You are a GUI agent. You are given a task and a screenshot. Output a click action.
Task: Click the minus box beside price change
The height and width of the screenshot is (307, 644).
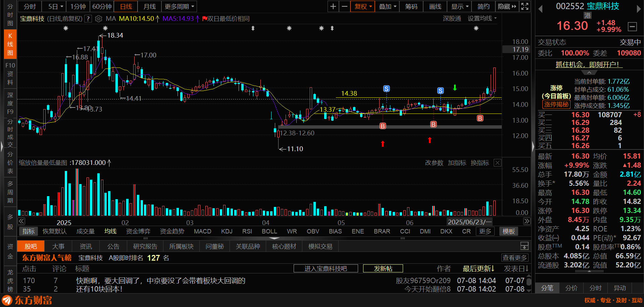tap(632, 27)
